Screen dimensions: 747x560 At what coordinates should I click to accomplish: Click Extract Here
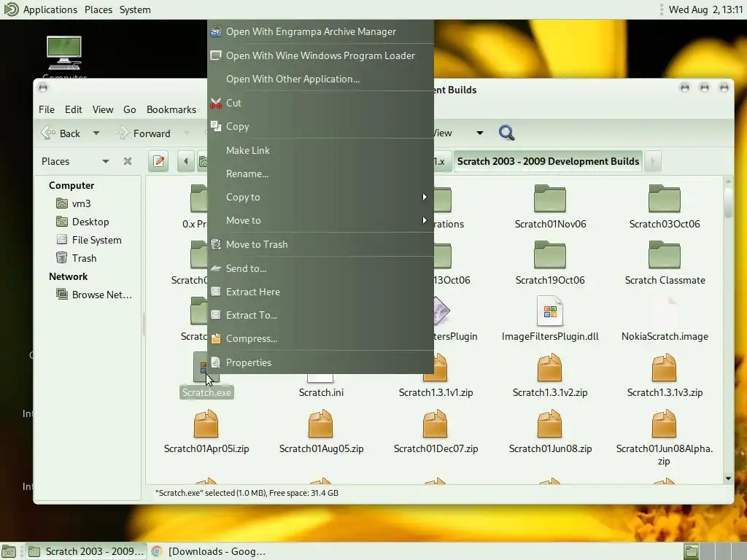320,292
